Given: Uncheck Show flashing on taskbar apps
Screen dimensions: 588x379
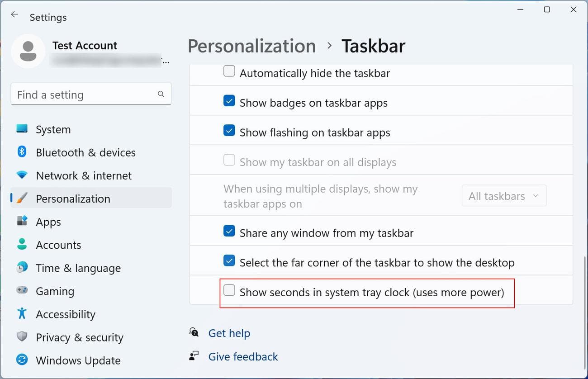Looking at the screenshot, I should (229, 130).
